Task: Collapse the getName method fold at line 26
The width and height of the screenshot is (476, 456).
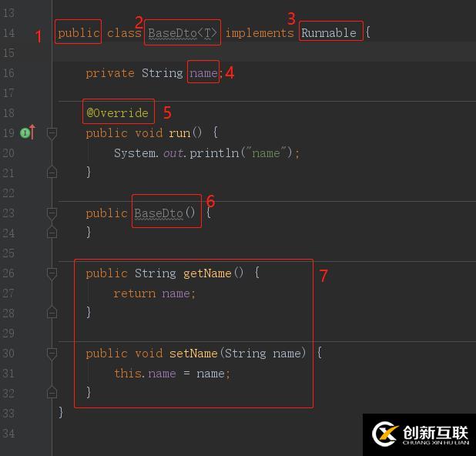Action: pyautogui.click(x=52, y=273)
